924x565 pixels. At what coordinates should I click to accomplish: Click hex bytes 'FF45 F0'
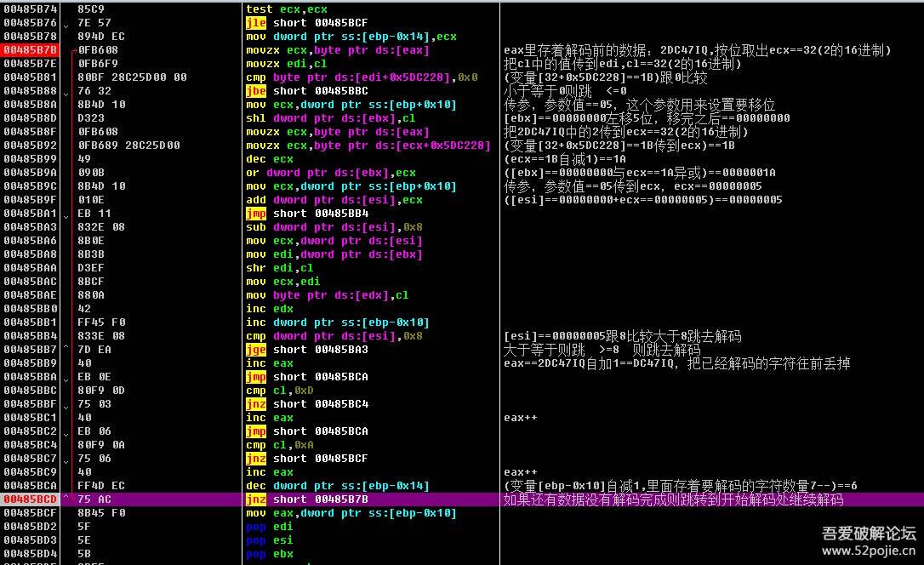coord(101,322)
